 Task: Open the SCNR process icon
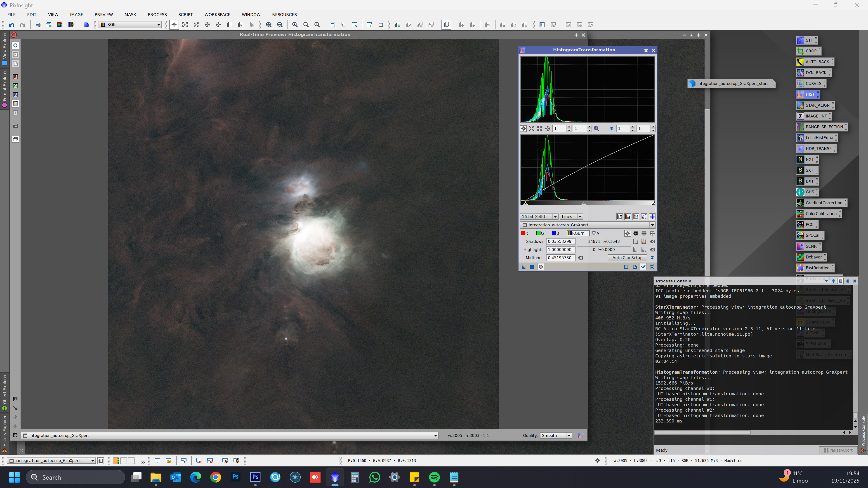tap(807, 246)
